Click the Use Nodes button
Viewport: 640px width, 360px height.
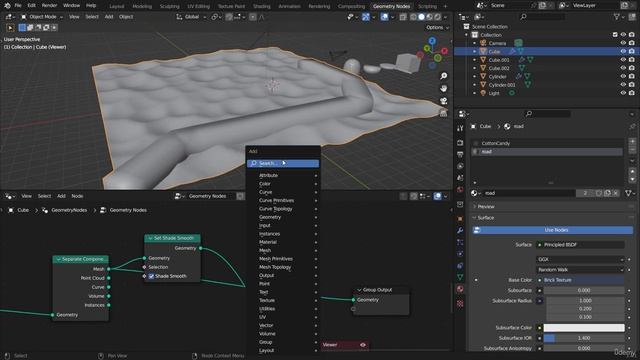(x=553, y=230)
